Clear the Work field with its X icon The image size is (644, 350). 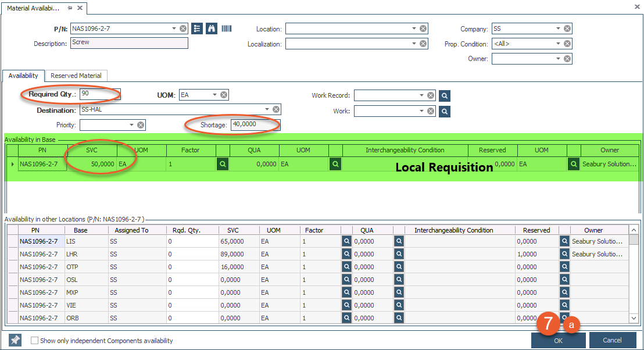431,111
